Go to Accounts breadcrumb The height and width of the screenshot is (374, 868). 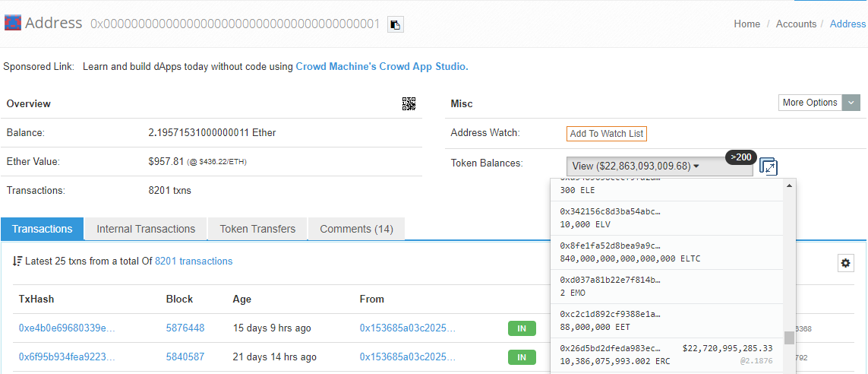tap(796, 24)
